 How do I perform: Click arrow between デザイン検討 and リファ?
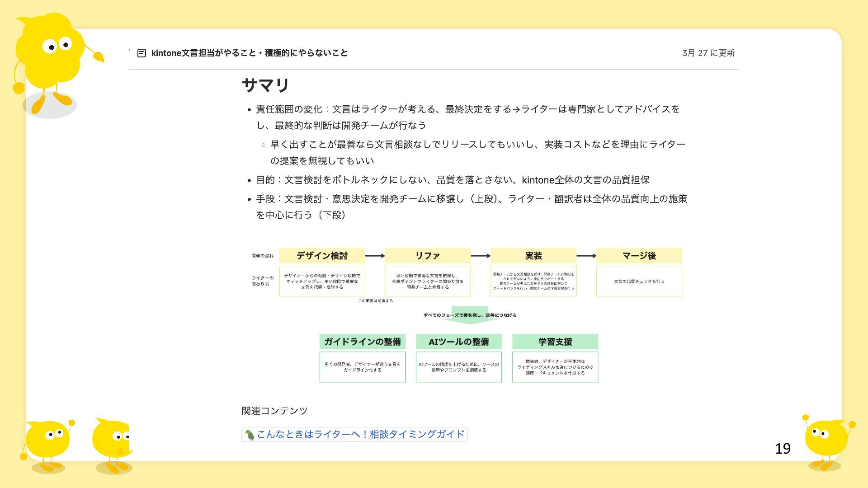click(374, 256)
